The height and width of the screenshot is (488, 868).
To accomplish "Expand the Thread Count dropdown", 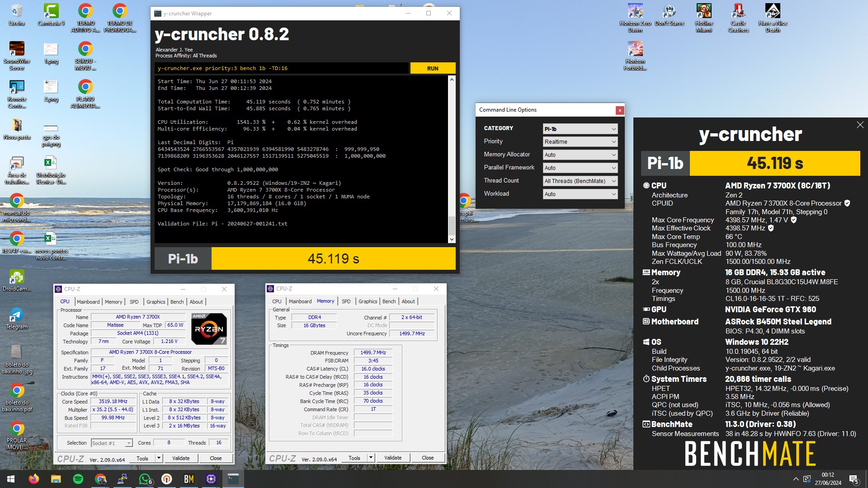I will [x=580, y=181].
